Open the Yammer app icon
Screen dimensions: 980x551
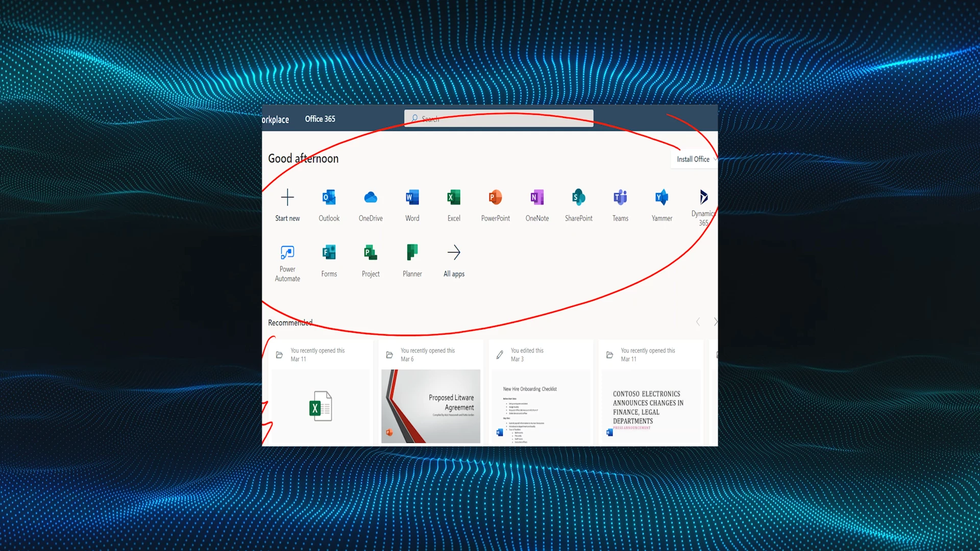point(661,197)
